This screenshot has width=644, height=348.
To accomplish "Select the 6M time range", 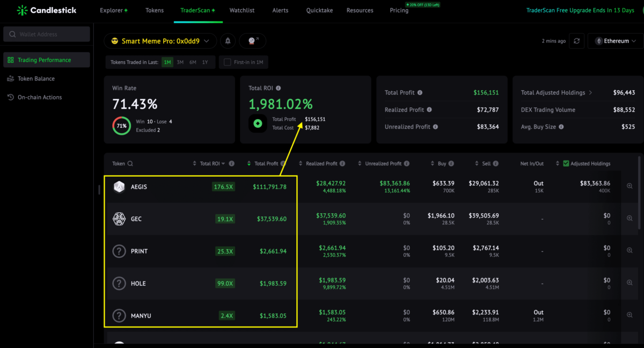I will 193,62.
